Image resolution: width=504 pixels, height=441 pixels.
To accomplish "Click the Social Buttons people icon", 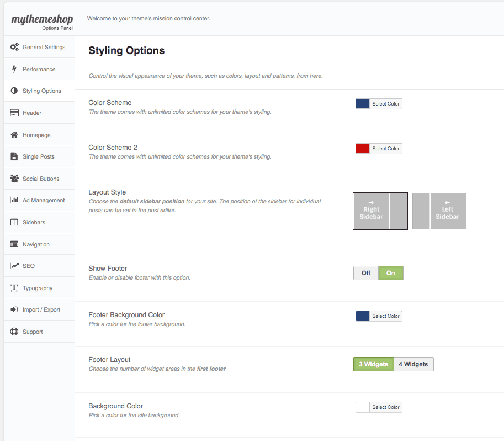I will (14, 179).
